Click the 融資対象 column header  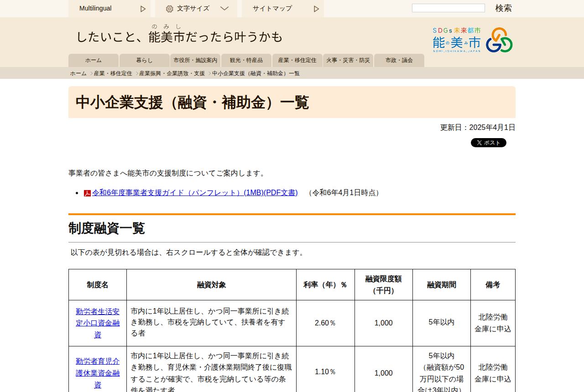pyautogui.click(x=211, y=285)
